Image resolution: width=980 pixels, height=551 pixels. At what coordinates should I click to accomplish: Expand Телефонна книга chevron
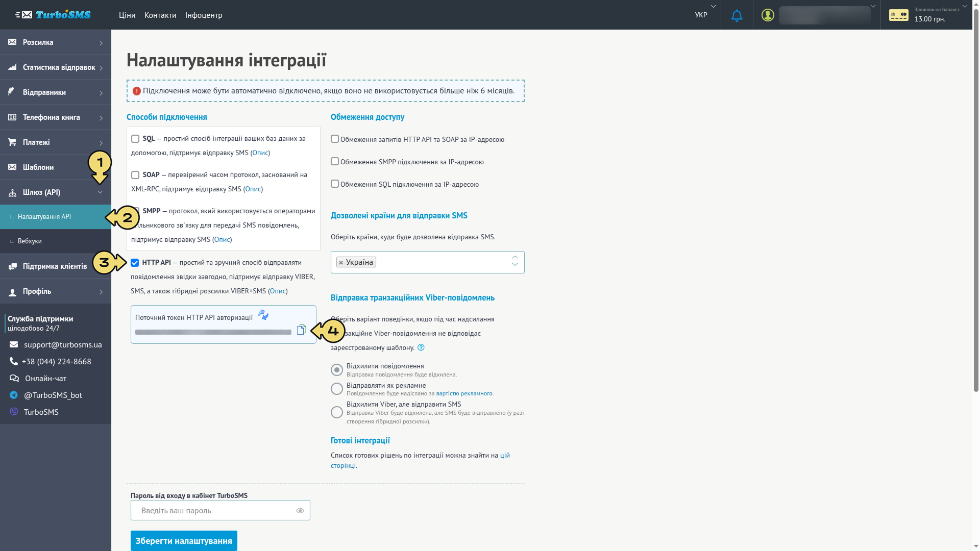(101, 118)
